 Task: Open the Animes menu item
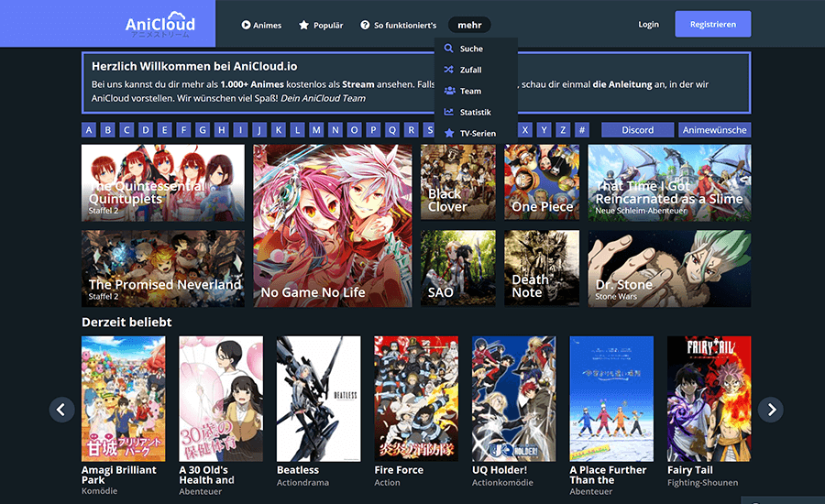click(261, 25)
